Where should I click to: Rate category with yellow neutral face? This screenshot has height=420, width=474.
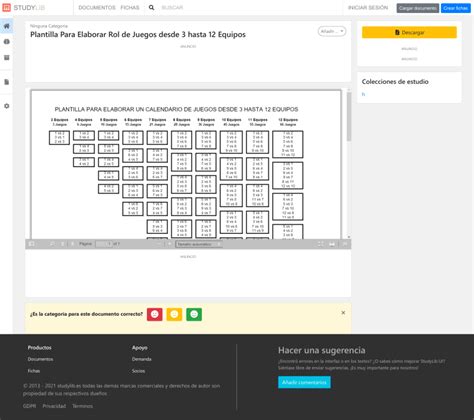(x=174, y=314)
